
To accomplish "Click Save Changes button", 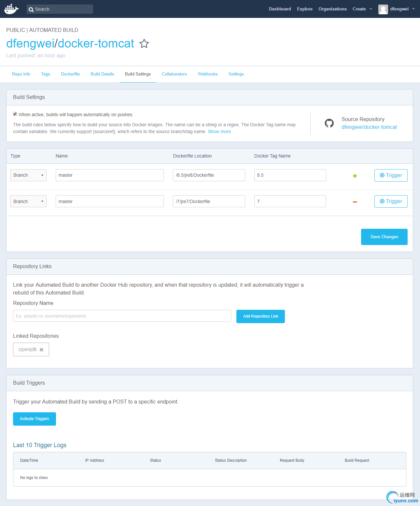I will coord(384,237).
